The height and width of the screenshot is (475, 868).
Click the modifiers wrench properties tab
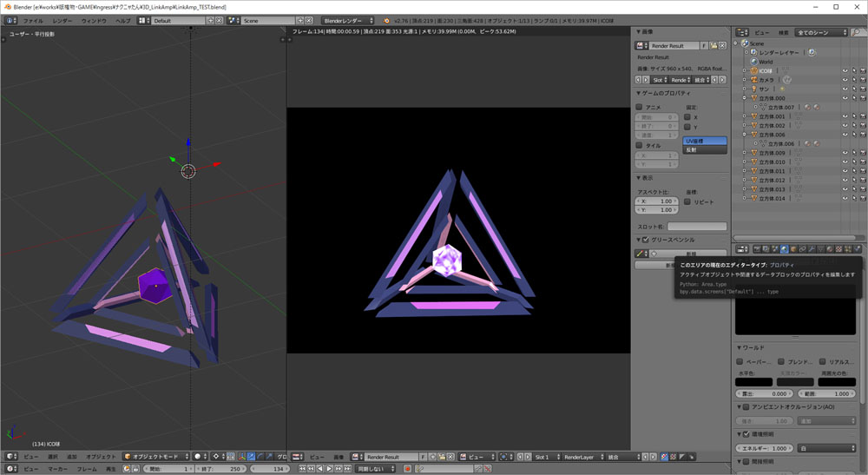pos(812,249)
